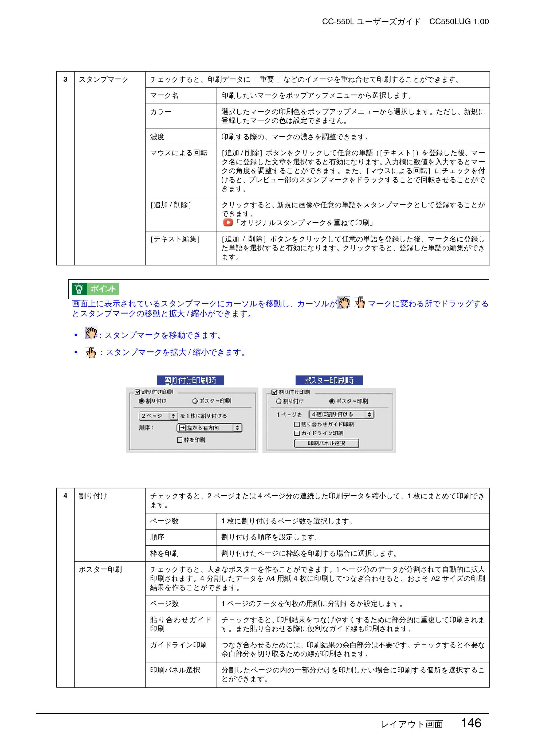The height and width of the screenshot is (756, 534).
Task: Click the header text CC-550L ユーザーズガイド
Action: (371, 22)
